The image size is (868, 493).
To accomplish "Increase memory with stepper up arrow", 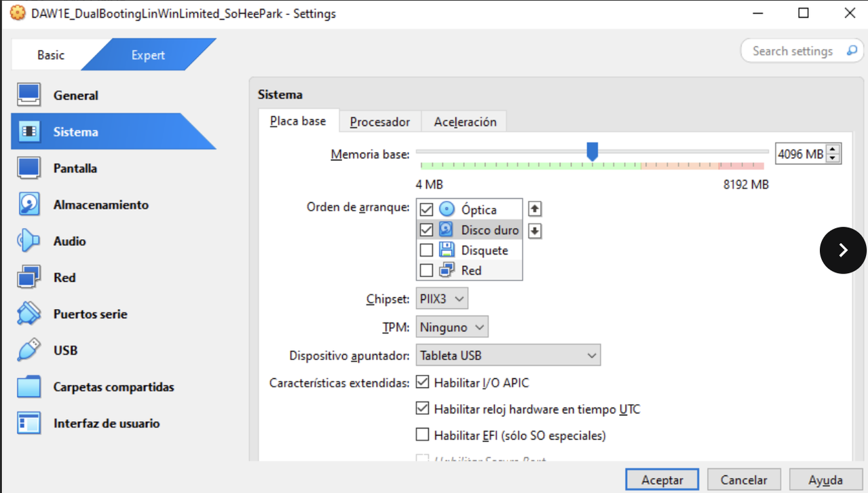I will coord(833,149).
